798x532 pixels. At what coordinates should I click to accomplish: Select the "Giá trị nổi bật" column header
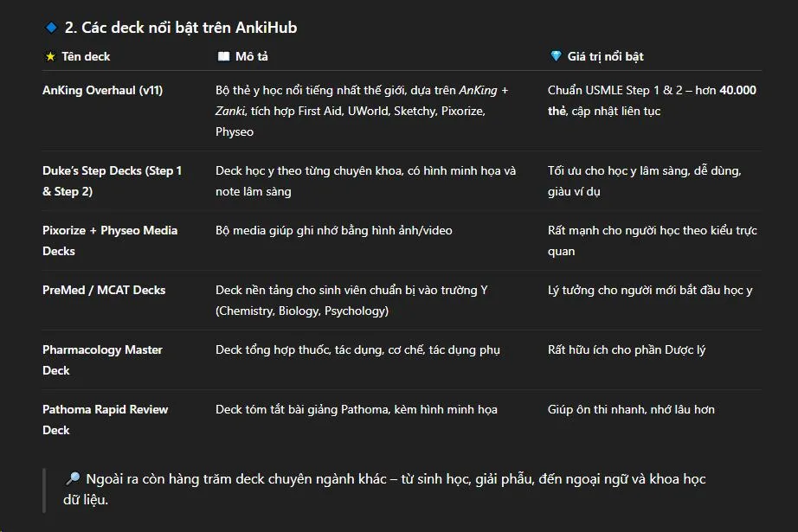coord(605,56)
